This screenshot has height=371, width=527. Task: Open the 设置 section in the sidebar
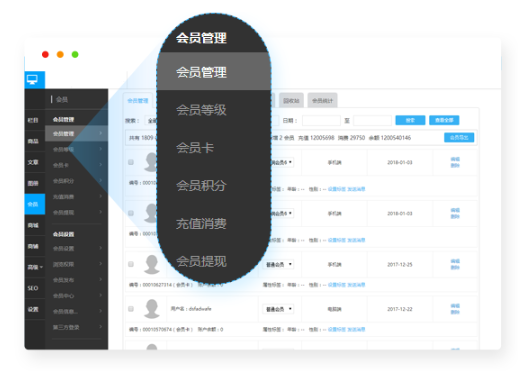(33, 309)
